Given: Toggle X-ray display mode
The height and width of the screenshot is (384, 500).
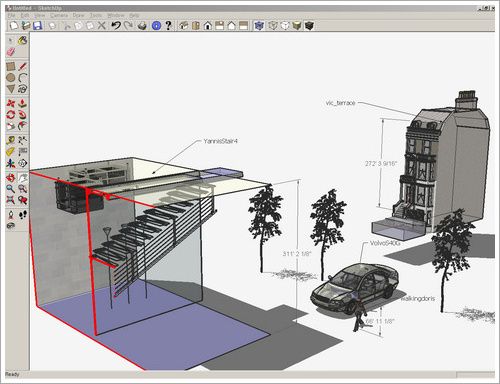Looking at the screenshot, I should coord(259,25).
